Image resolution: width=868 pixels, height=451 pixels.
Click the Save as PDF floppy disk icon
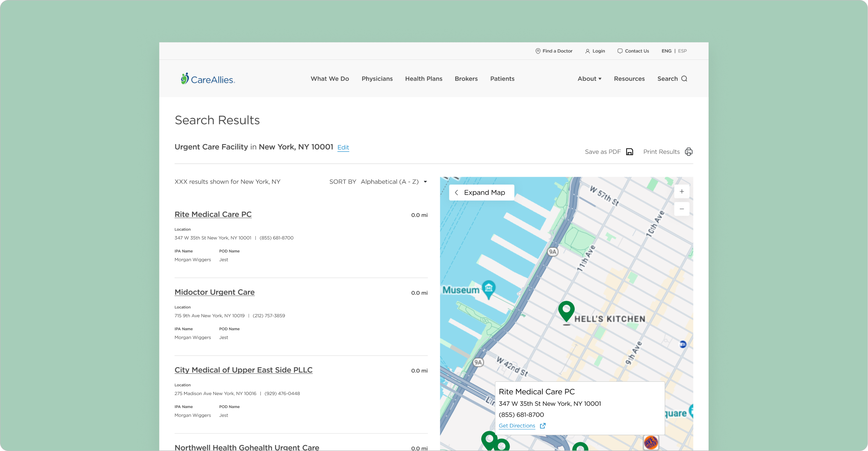[629, 152]
